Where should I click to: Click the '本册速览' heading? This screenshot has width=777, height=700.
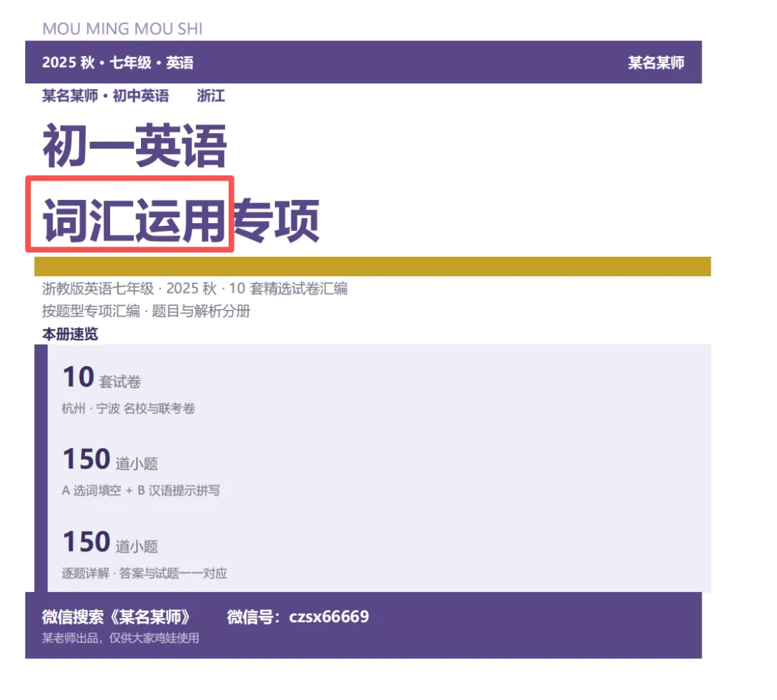pos(70,335)
